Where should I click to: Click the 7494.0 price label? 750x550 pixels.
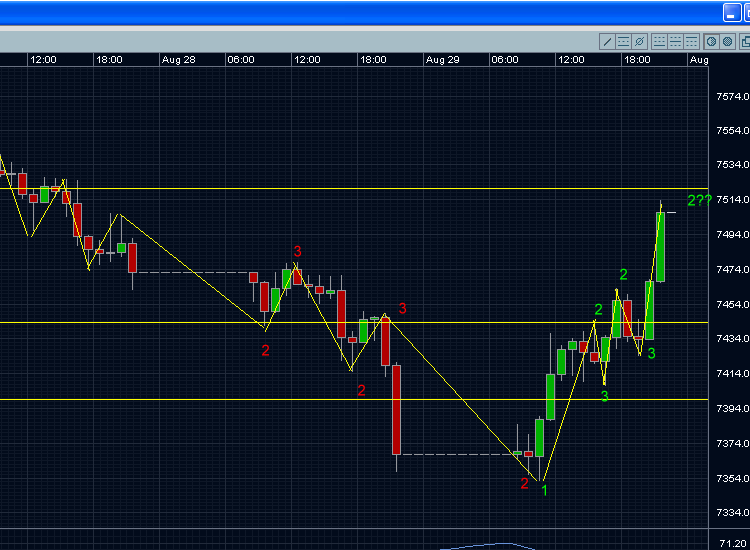732,234
